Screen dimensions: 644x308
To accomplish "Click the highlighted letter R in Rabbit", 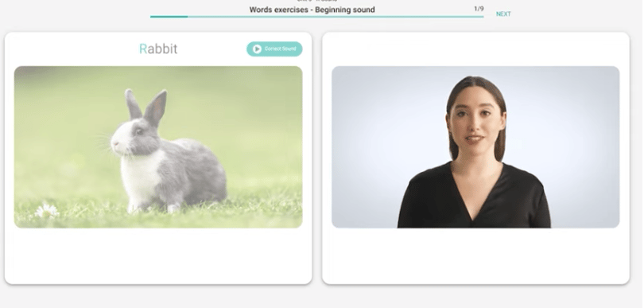I will click(143, 49).
